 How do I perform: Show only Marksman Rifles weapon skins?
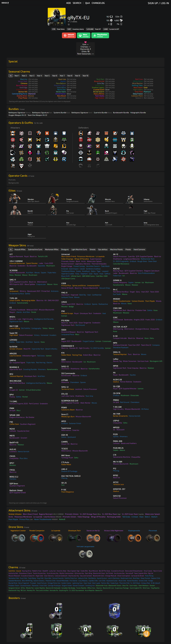(x=52, y=249)
